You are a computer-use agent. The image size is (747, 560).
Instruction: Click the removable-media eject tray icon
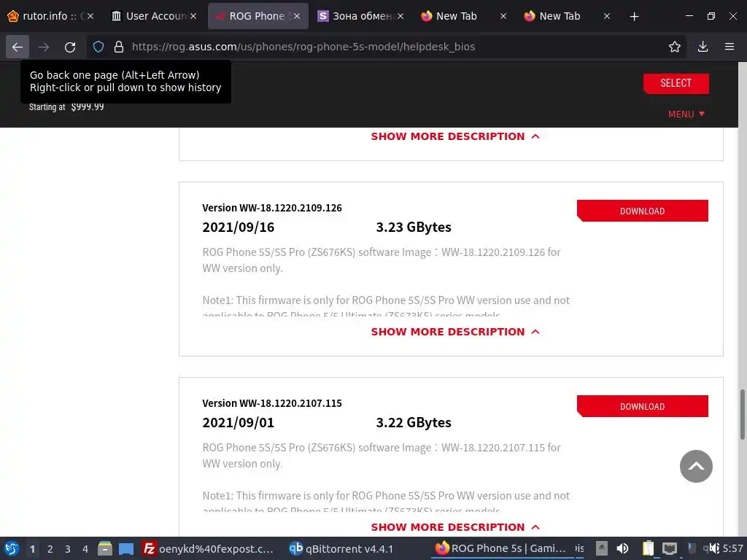tap(602, 548)
